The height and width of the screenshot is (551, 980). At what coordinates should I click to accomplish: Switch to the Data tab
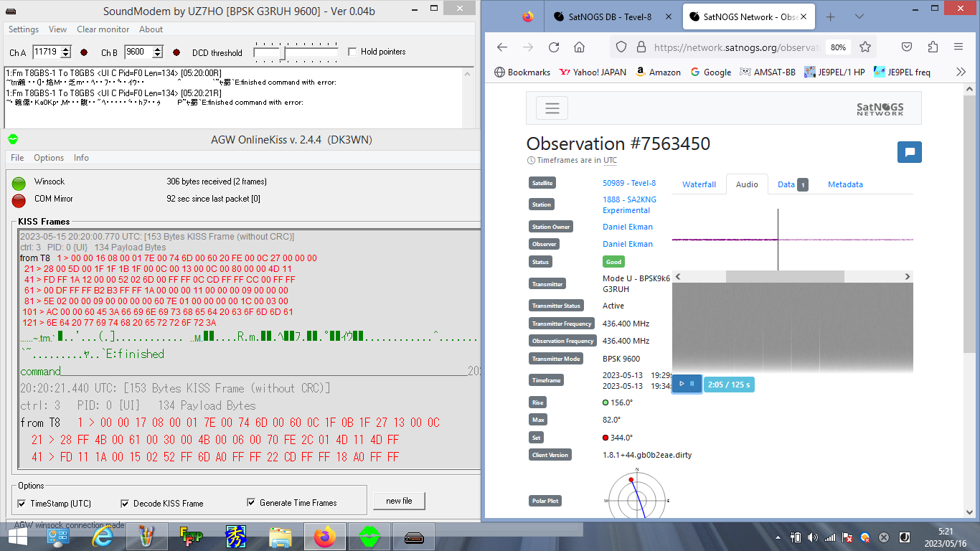pyautogui.click(x=793, y=184)
